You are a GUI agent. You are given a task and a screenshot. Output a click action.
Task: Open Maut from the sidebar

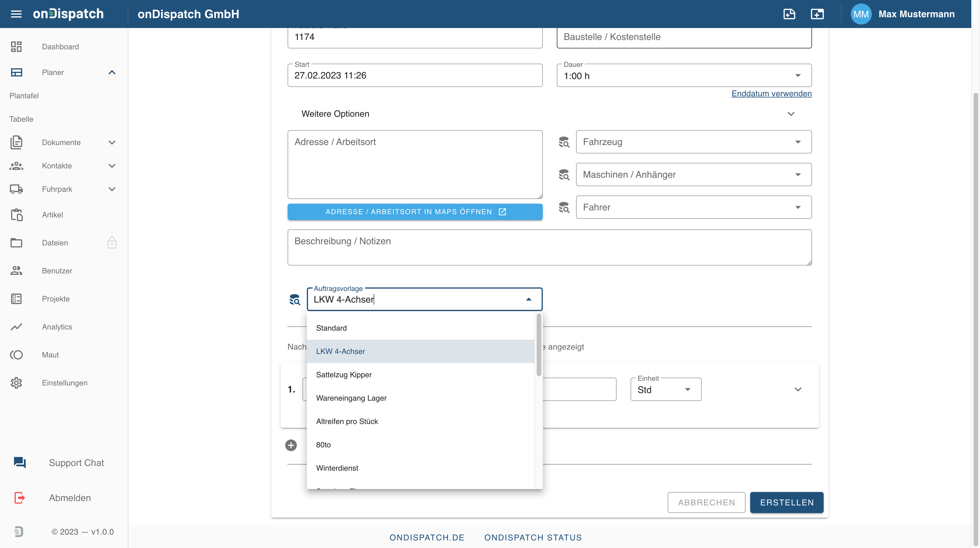[50, 355]
